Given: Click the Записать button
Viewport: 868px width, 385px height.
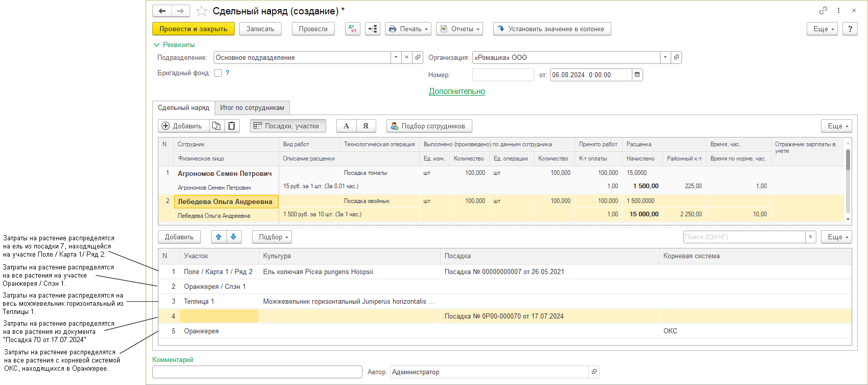Looking at the screenshot, I should 260,29.
